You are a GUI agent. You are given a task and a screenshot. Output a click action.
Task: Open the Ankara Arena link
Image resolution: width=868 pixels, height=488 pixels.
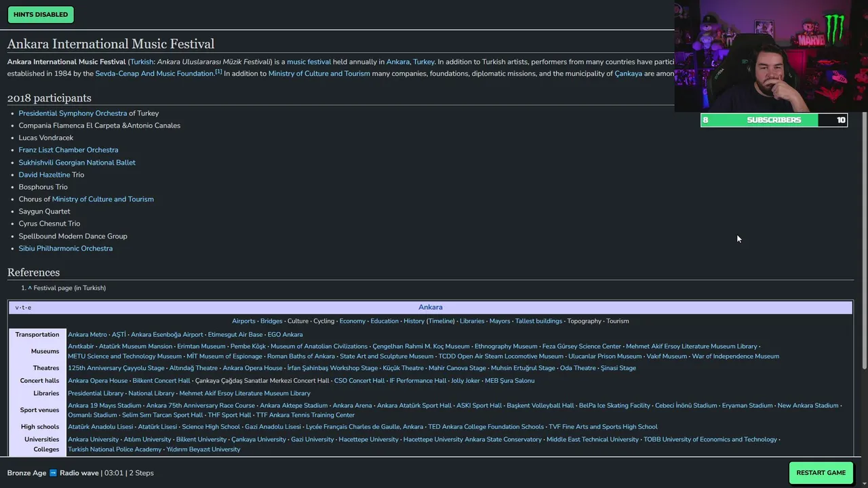click(352, 406)
